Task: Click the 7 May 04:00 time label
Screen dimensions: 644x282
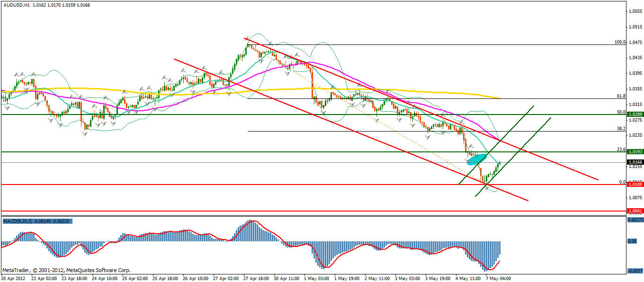Action: 499,278
